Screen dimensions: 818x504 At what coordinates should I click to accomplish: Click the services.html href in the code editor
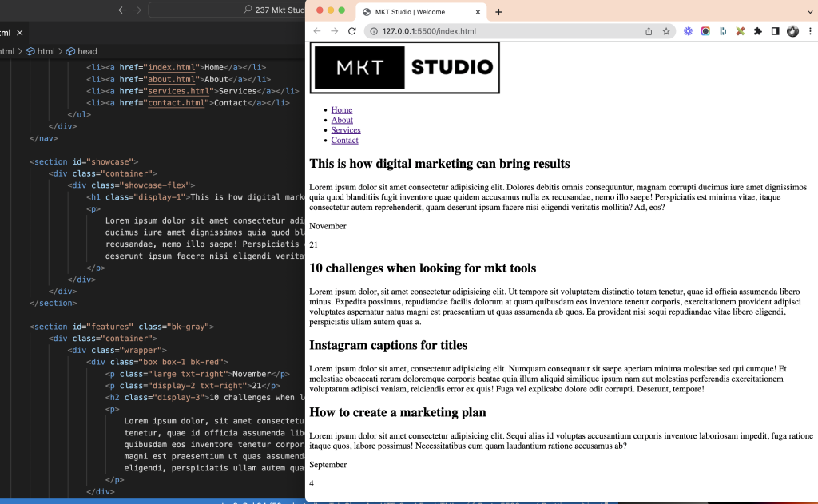click(179, 91)
